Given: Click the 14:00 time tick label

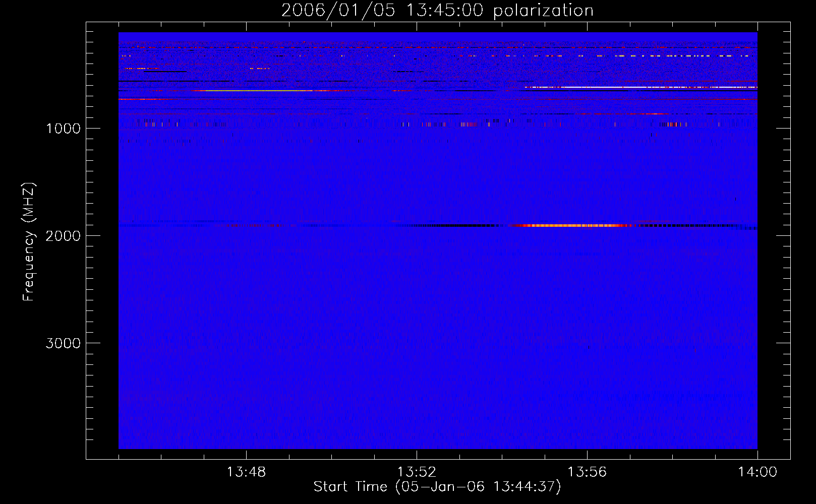Looking at the screenshot, I should coord(757,472).
